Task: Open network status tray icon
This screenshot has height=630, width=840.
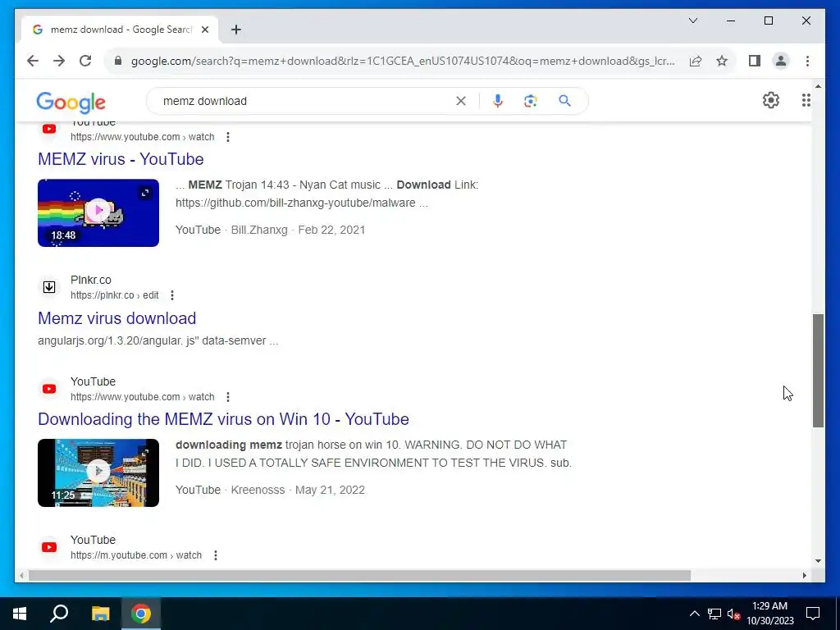Action: pos(714,614)
